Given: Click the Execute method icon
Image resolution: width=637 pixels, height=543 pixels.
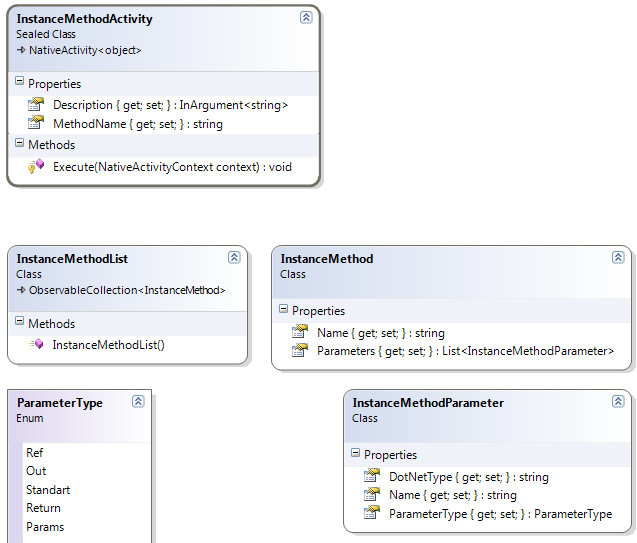Looking at the screenshot, I should coord(36,166).
